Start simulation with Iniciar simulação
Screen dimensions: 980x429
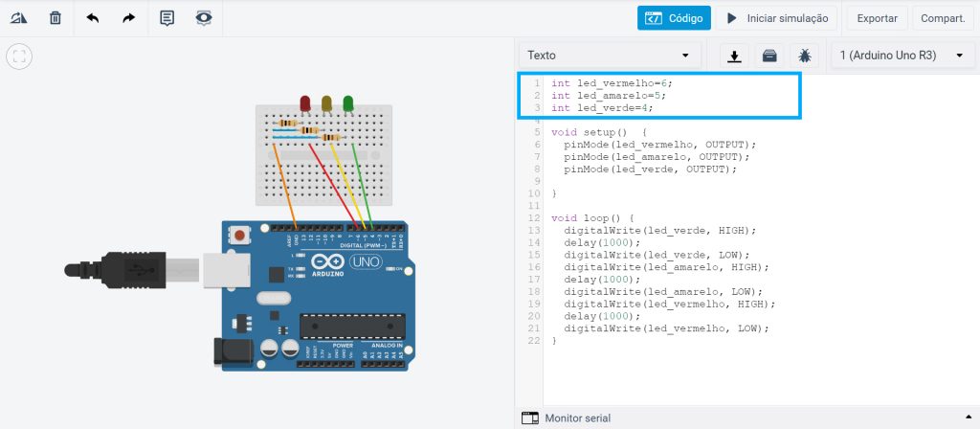(777, 18)
